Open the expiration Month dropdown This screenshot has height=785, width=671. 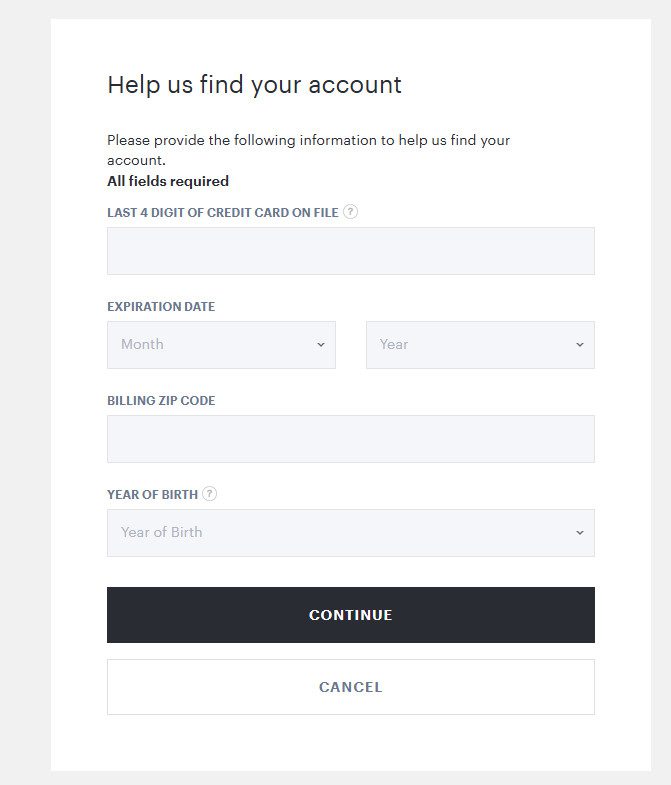click(221, 345)
